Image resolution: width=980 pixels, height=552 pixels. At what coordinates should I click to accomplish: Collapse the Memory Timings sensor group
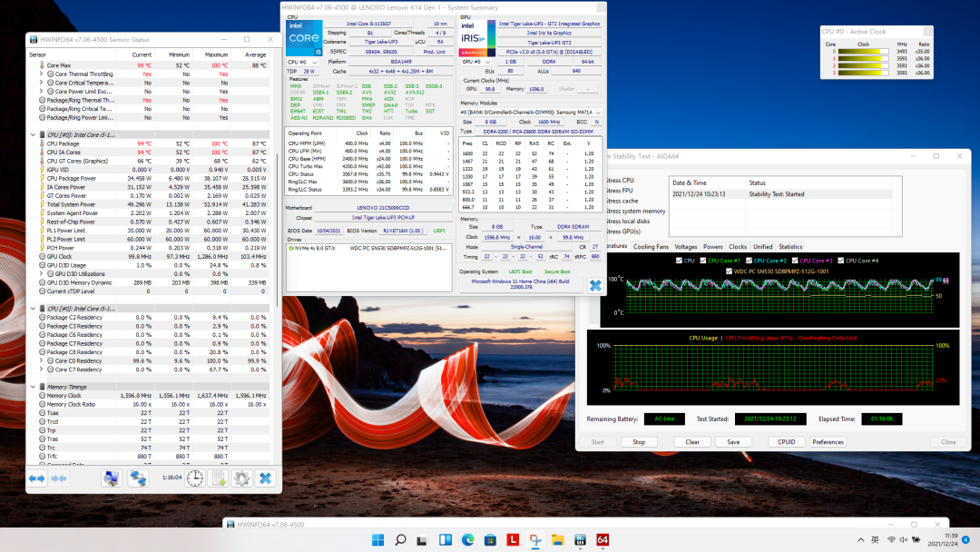pyautogui.click(x=34, y=387)
